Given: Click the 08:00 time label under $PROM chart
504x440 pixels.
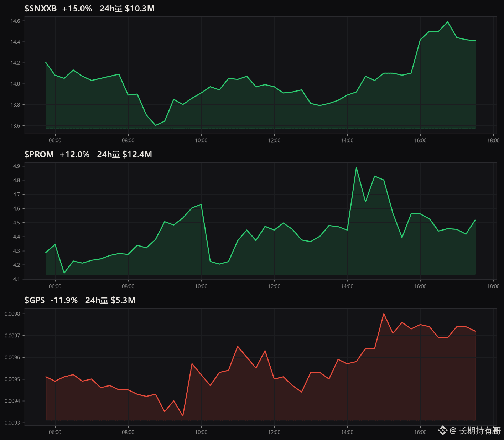Looking at the screenshot, I should pos(128,286).
